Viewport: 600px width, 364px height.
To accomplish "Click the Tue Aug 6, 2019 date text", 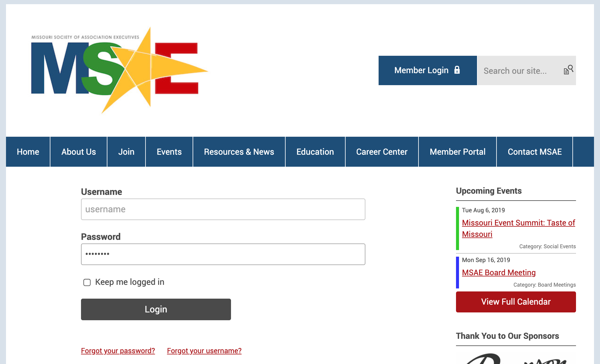I will point(483,210).
